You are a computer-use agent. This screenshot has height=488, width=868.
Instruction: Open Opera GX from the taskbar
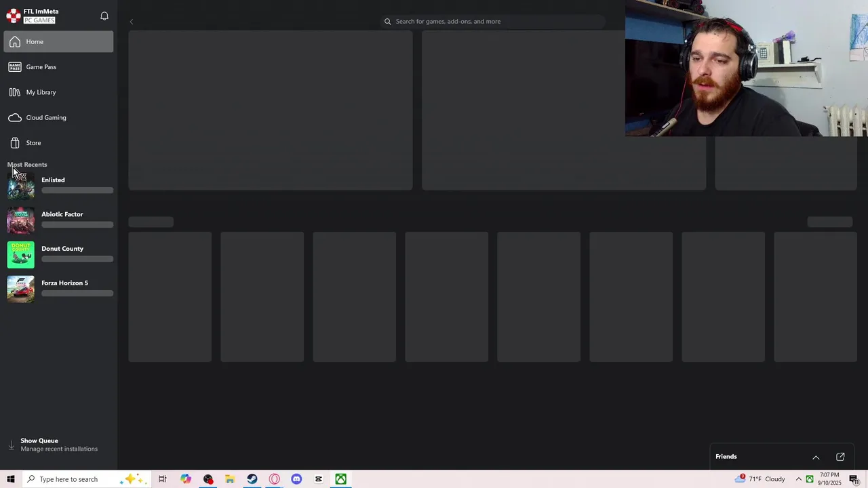[275, 479]
